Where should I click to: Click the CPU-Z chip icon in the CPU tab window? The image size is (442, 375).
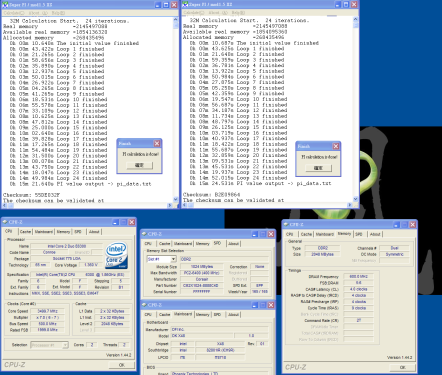(5, 222)
